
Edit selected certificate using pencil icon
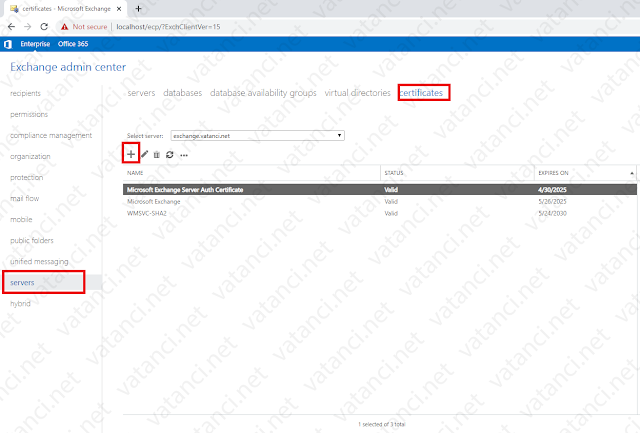click(144, 154)
